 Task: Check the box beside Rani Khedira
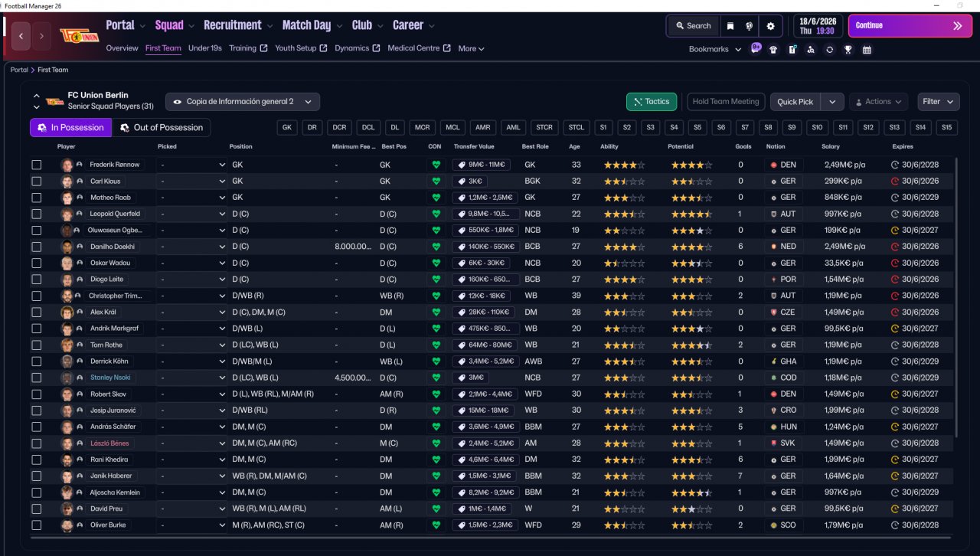(x=37, y=460)
